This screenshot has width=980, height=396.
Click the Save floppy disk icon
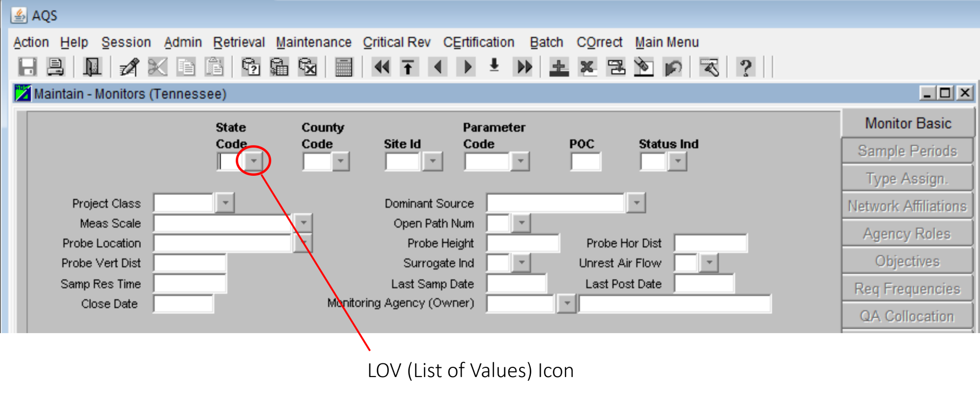tap(27, 67)
